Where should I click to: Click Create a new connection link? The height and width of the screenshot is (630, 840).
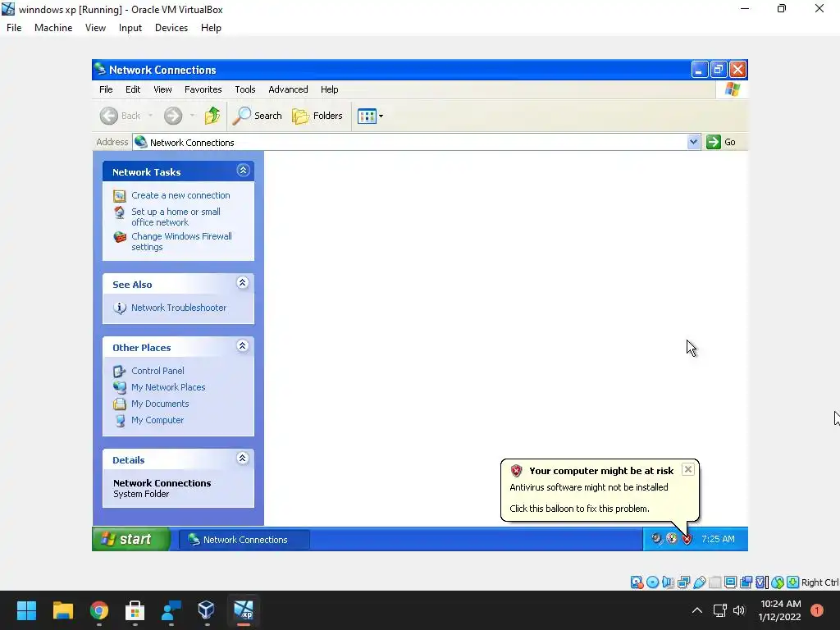[180, 195]
